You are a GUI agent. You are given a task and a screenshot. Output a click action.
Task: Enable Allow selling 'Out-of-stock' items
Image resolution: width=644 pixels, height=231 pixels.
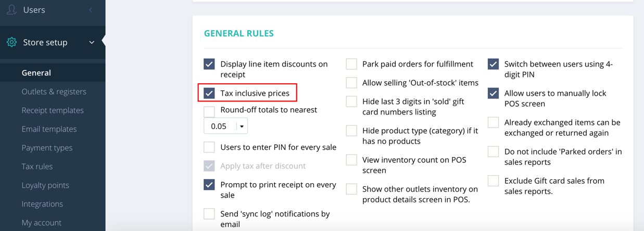tap(351, 83)
